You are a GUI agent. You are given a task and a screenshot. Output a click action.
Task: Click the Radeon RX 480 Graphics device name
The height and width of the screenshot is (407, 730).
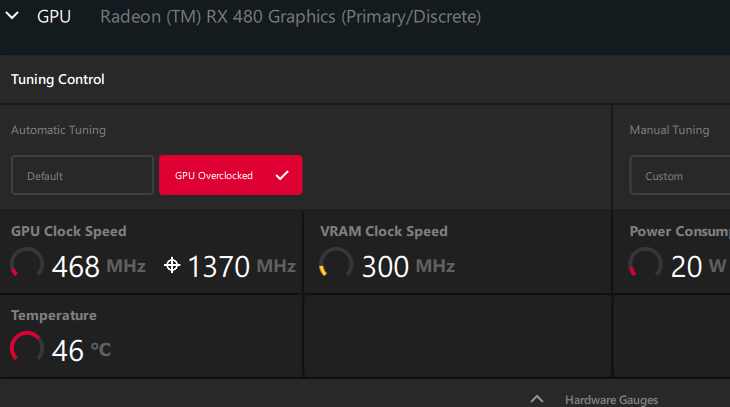[x=290, y=17]
